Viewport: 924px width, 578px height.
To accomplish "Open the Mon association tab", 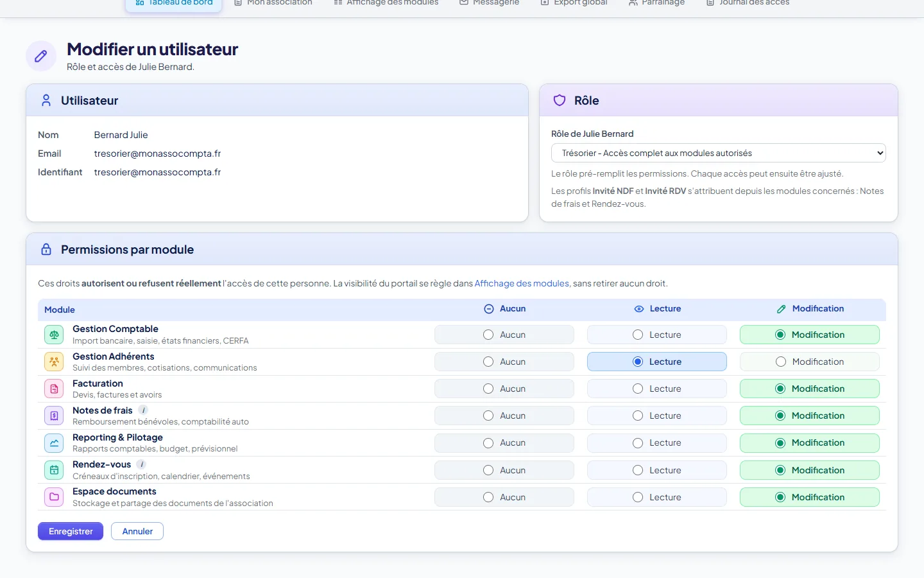I will click(273, 3).
